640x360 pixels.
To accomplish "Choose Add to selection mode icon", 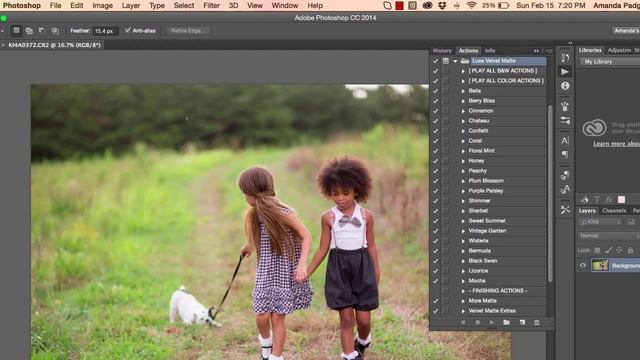I will [29, 31].
